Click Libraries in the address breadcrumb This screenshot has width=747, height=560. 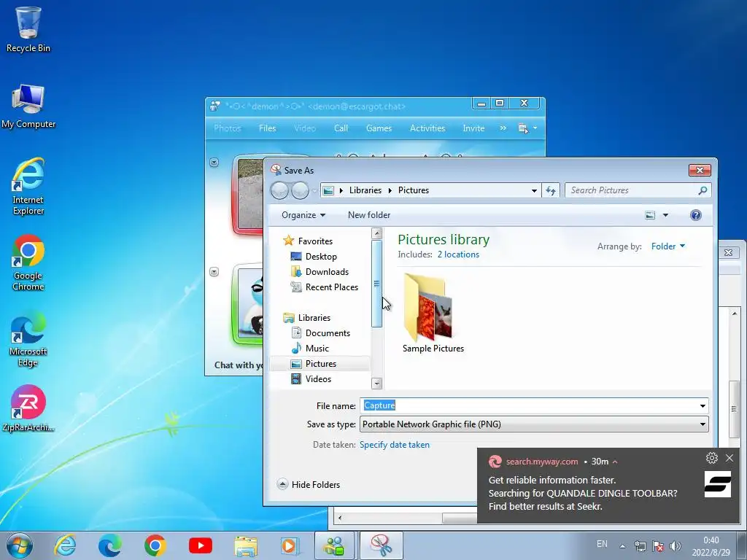pos(365,190)
